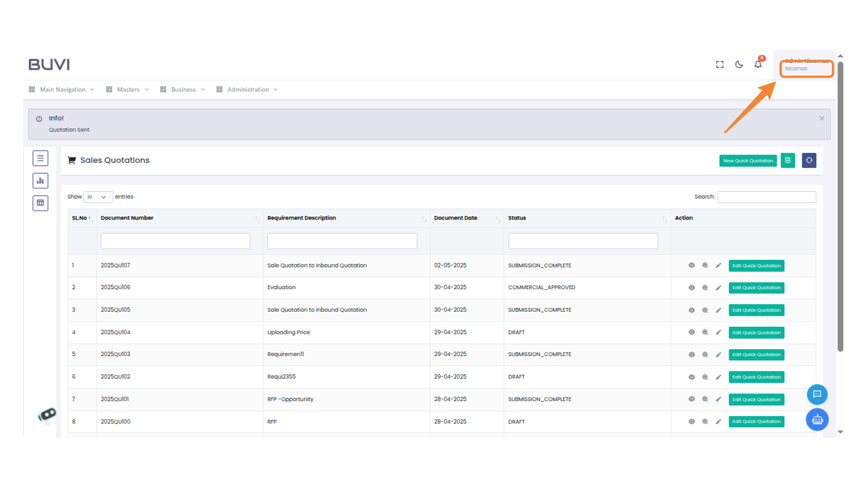868x488 pixels.
Task: Edit quotation 2025QU107 using its pencil icon
Action: (x=719, y=266)
